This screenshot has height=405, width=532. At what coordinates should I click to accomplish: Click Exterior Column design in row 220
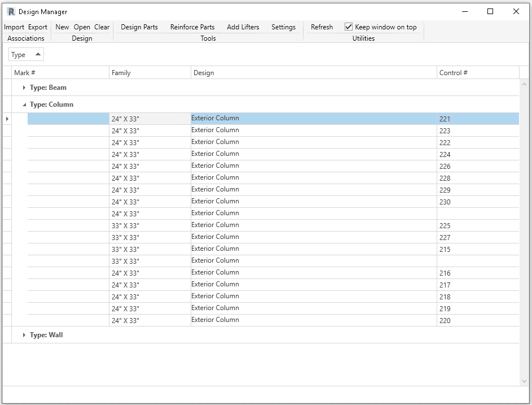click(314, 321)
